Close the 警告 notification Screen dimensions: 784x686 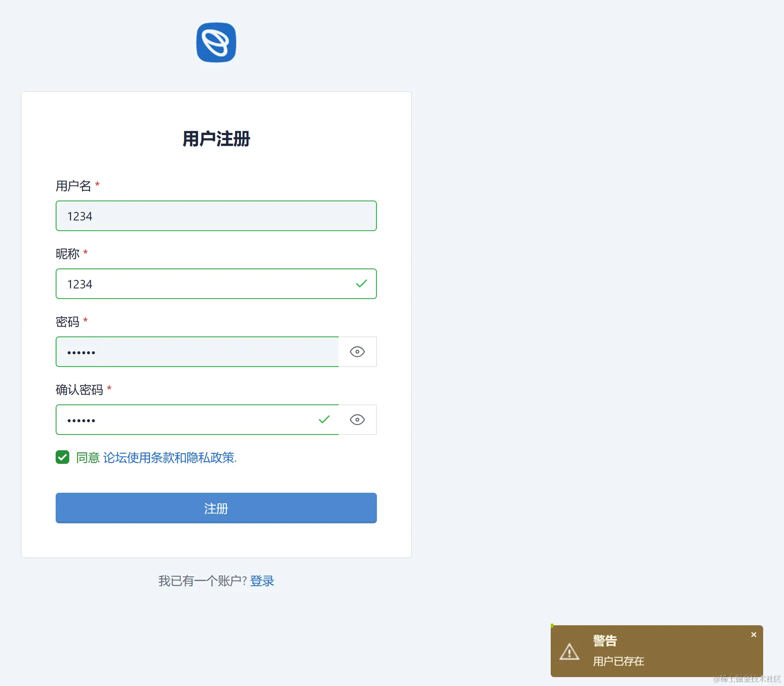click(753, 635)
